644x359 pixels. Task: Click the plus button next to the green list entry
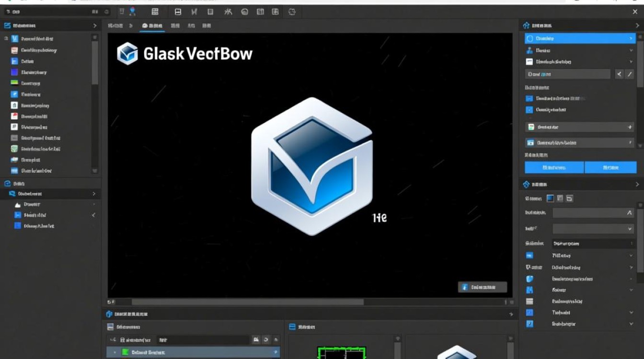tap(632, 127)
